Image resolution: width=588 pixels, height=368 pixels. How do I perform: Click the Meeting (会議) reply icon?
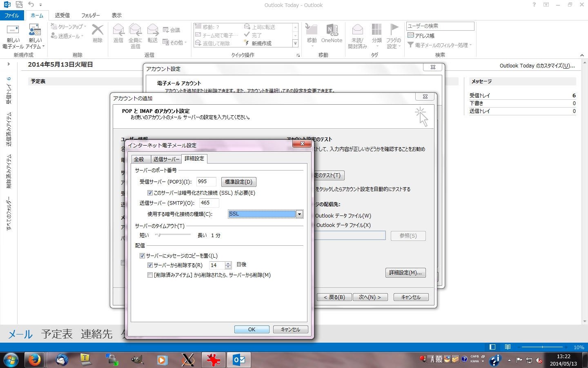pyautogui.click(x=171, y=30)
